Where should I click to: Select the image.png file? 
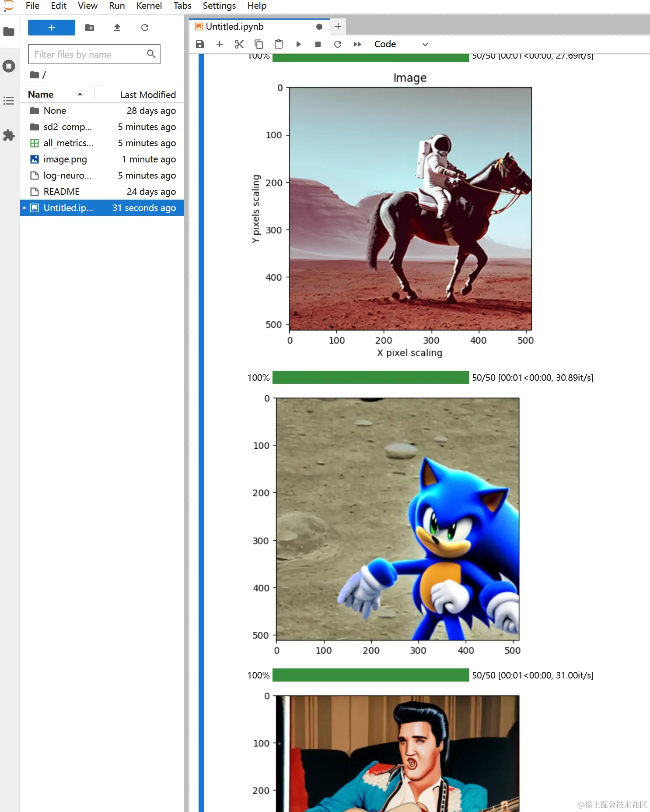tap(102, 159)
